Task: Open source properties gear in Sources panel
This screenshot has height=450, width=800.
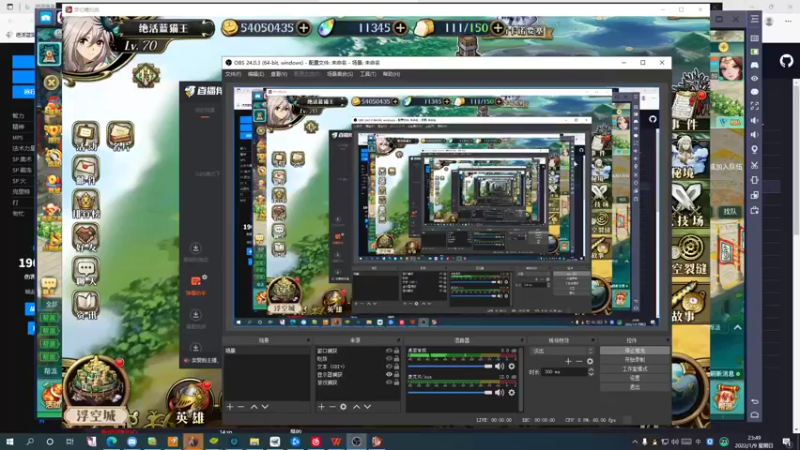Action: (343, 407)
